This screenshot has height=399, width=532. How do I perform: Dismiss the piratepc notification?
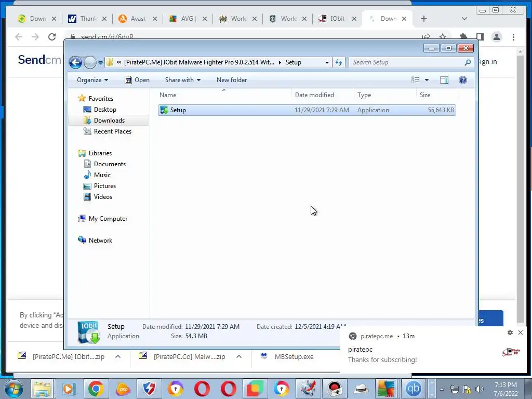point(521,332)
